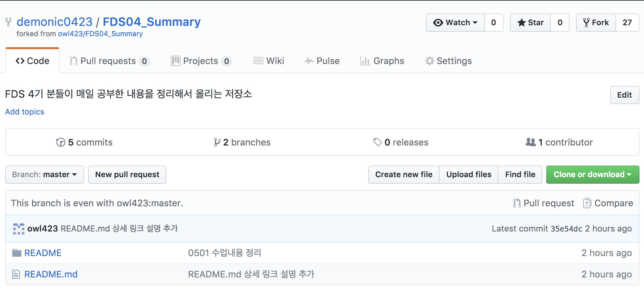Click the fork icon beside the repository name
Image resolution: width=644 pixels, height=291 pixels.
[8, 22]
